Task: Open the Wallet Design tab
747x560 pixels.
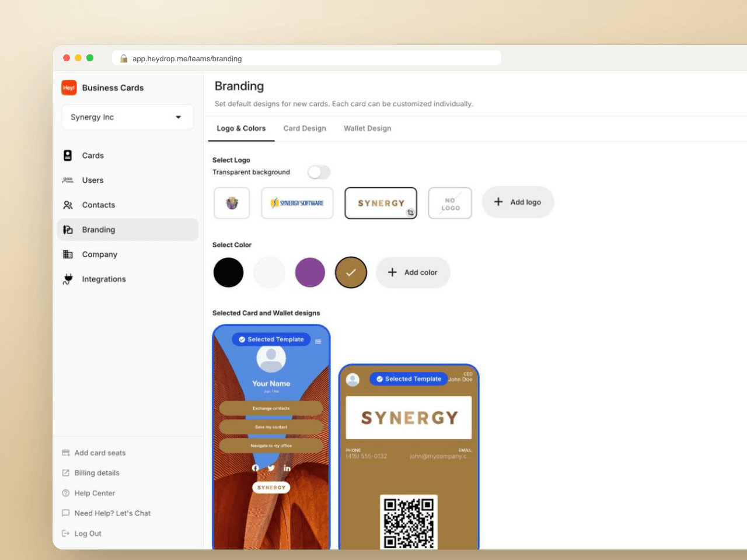Action: [368, 128]
